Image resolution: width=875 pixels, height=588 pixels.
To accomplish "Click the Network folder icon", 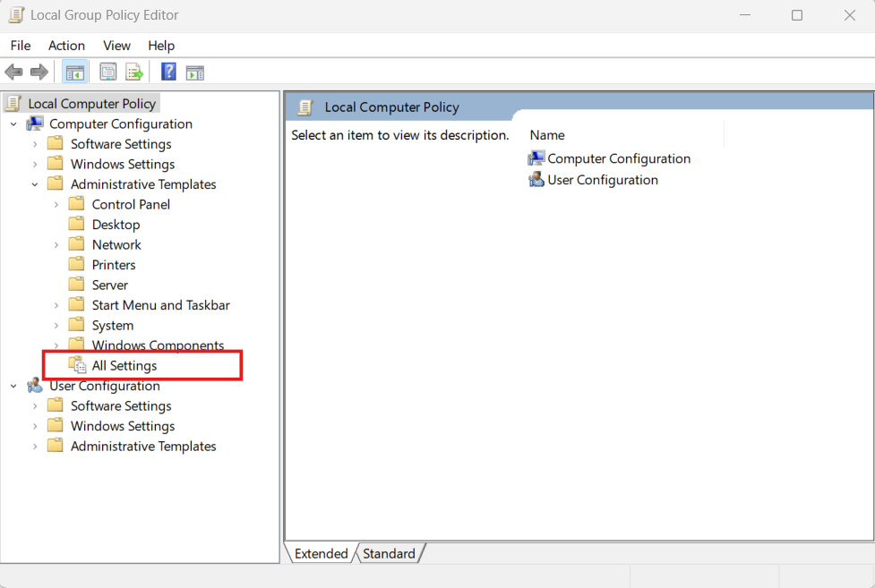I will click(76, 243).
